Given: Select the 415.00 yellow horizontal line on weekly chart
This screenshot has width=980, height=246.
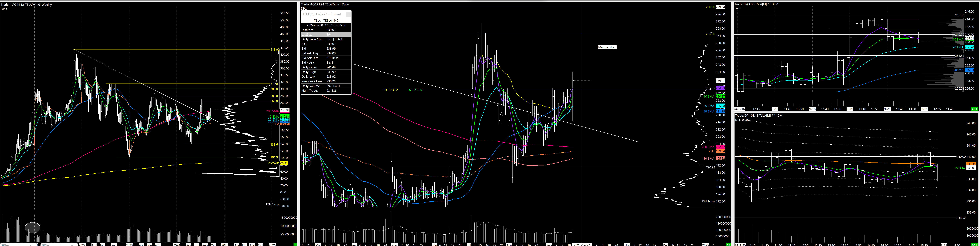Looking at the screenshot, I should (171, 49).
